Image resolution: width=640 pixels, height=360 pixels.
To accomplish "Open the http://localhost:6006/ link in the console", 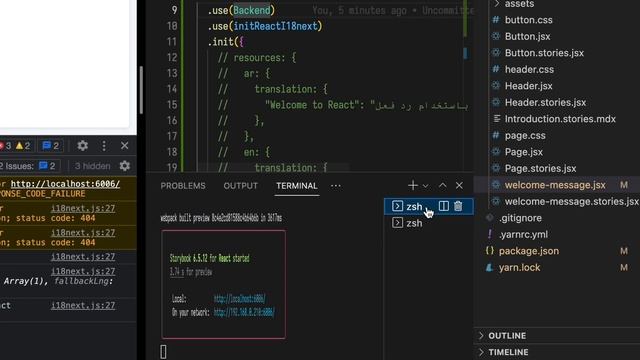I will (x=65, y=184).
